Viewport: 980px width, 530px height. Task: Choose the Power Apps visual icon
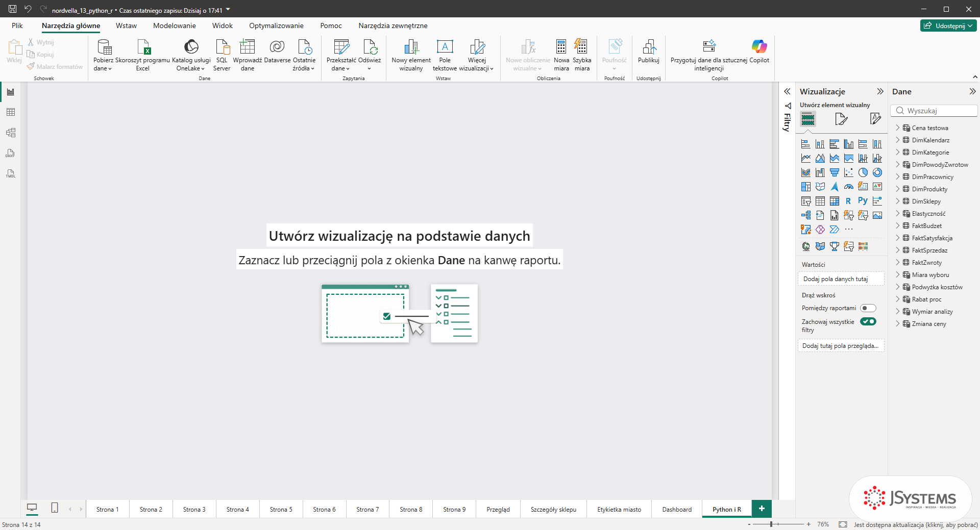[x=820, y=230]
